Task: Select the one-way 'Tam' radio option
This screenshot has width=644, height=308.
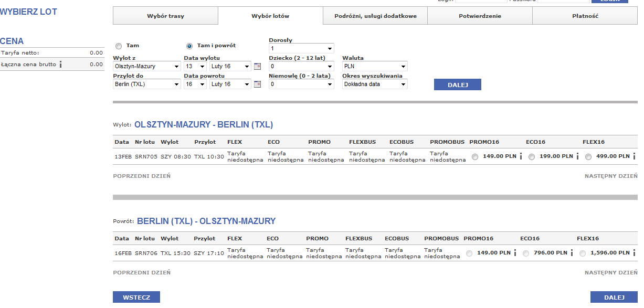Action: pyautogui.click(x=119, y=46)
